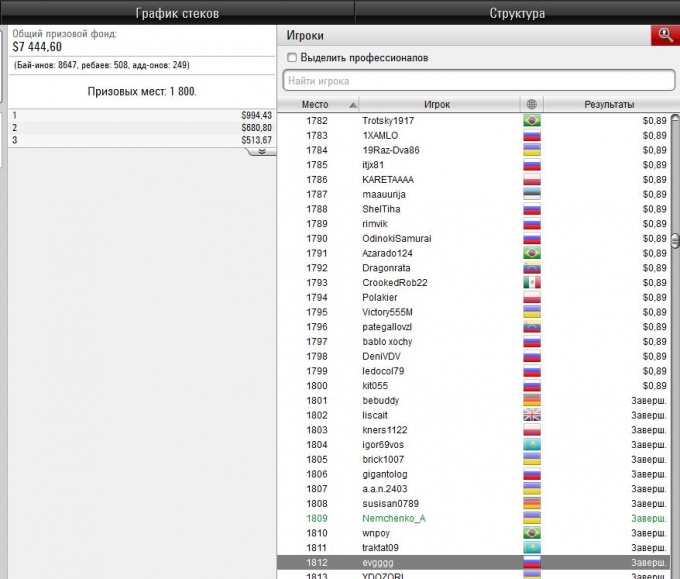Click Mexico flag for CrookedRob22
This screenshot has width=680, height=579.
[532, 283]
